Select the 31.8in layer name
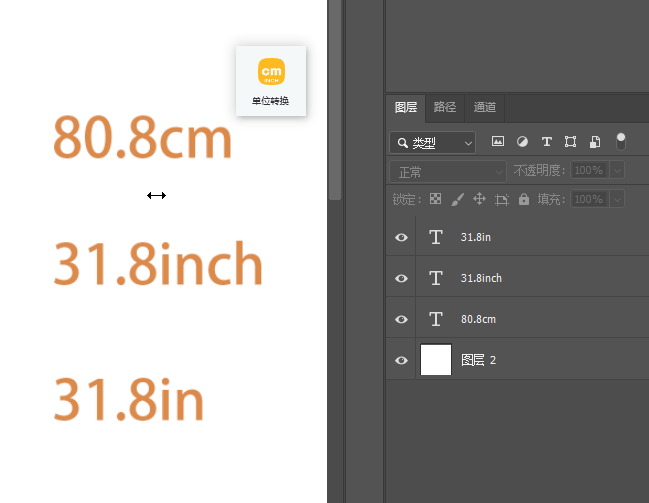The width and height of the screenshot is (649, 503). tap(476, 237)
